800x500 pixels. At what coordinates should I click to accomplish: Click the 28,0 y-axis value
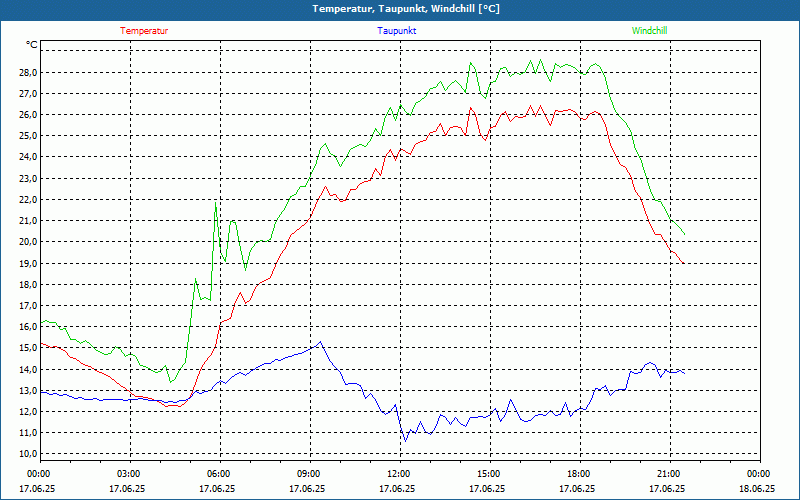(x=29, y=72)
